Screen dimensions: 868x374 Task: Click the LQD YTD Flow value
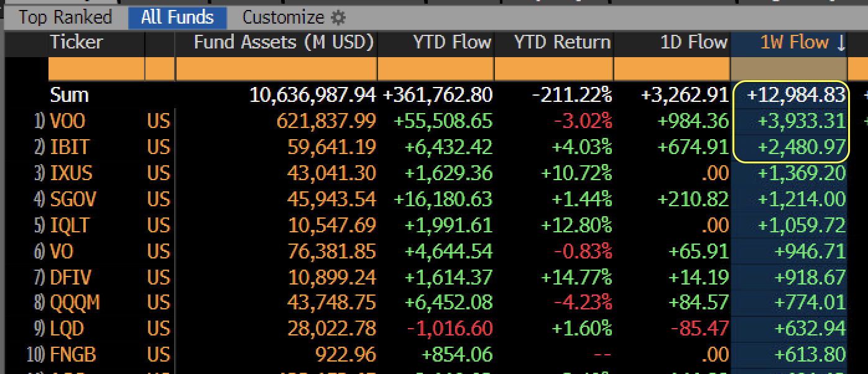(x=452, y=329)
